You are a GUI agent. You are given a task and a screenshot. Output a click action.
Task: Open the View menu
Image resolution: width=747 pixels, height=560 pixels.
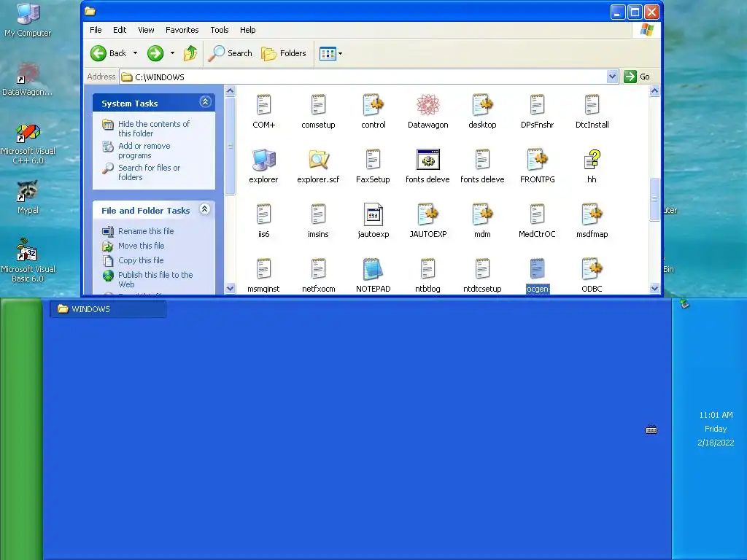click(146, 30)
